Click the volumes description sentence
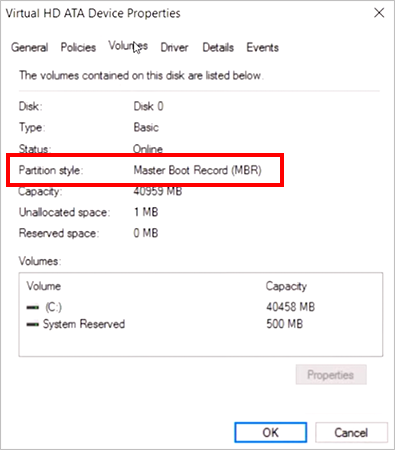Image resolution: width=395 pixels, height=450 pixels. click(x=141, y=75)
